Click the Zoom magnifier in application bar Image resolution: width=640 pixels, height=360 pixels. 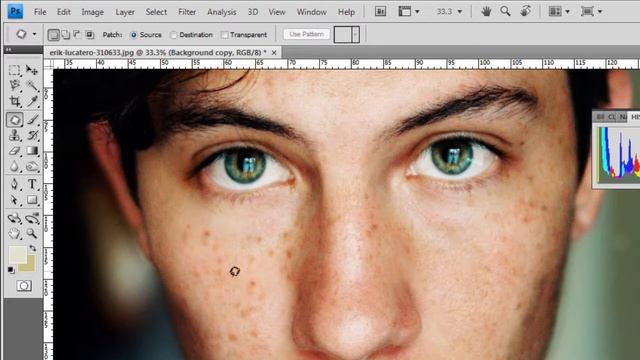505,11
